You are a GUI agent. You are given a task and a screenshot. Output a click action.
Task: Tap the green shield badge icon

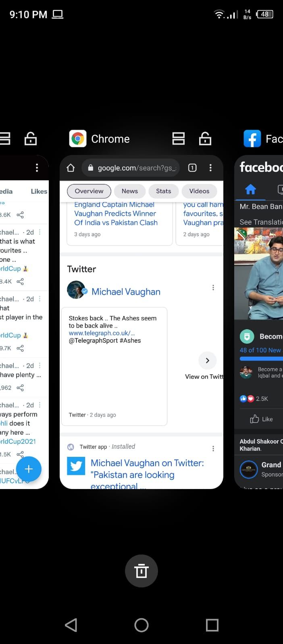pyautogui.click(x=247, y=336)
